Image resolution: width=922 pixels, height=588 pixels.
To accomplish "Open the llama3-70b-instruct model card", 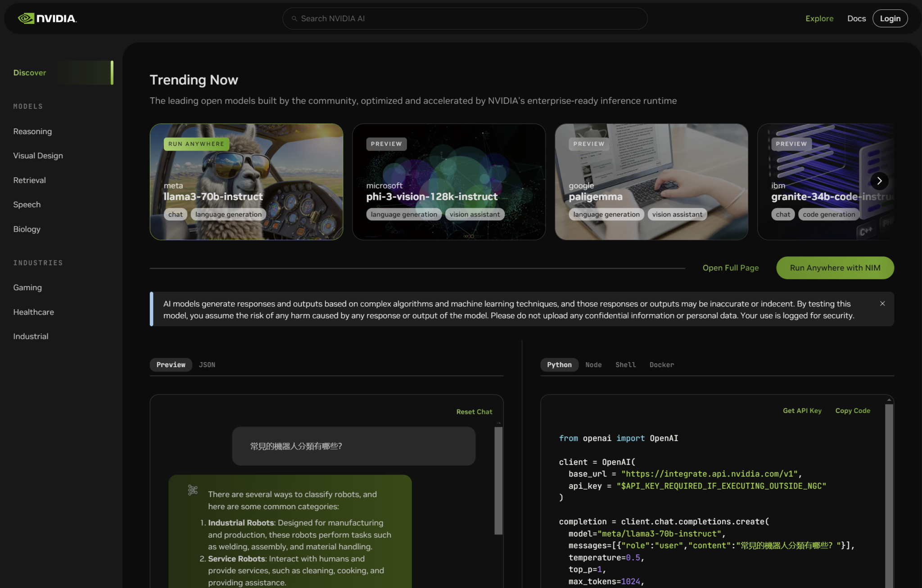I will (246, 181).
